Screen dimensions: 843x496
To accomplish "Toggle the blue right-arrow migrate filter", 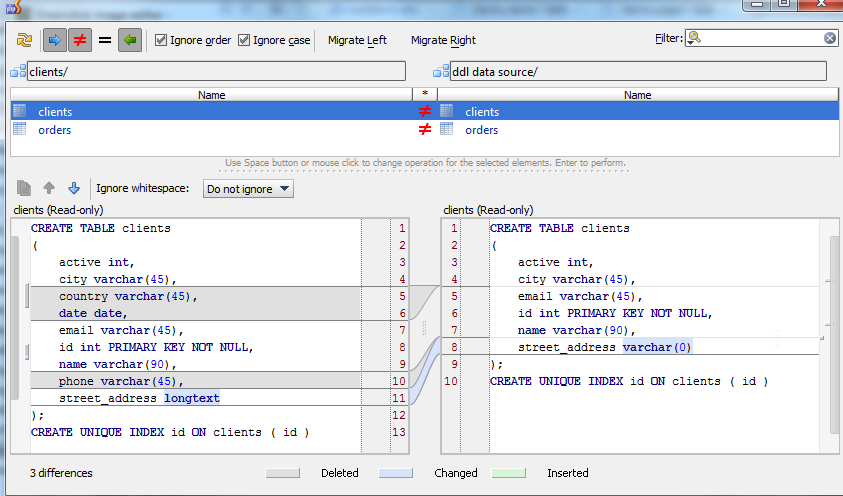I will pos(55,40).
